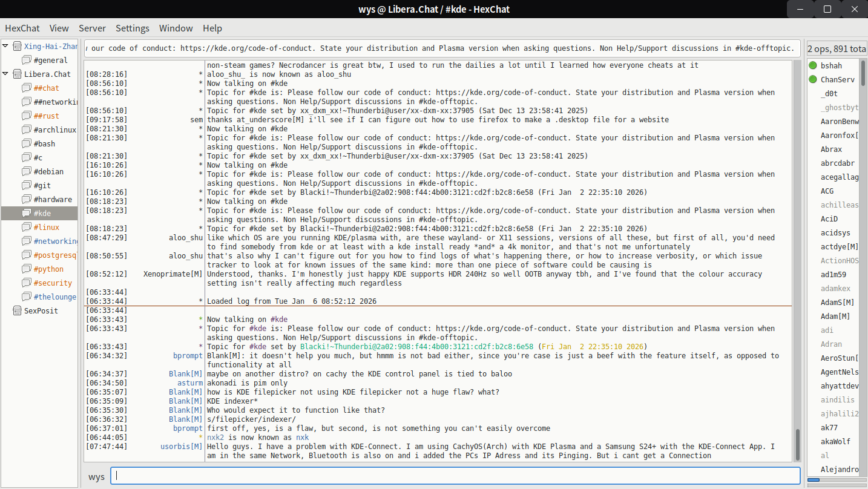Open the Window menu
This screenshot has height=489, width=868.
[x=176, y=28]
